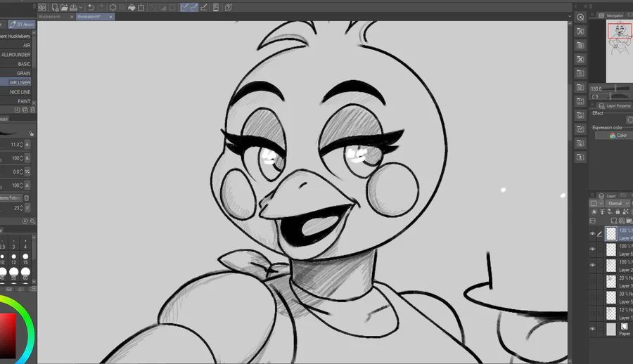The width and height of the screenshot is (633, 364).
Task: Toggle snap to ruler
Action: point(184,7)
